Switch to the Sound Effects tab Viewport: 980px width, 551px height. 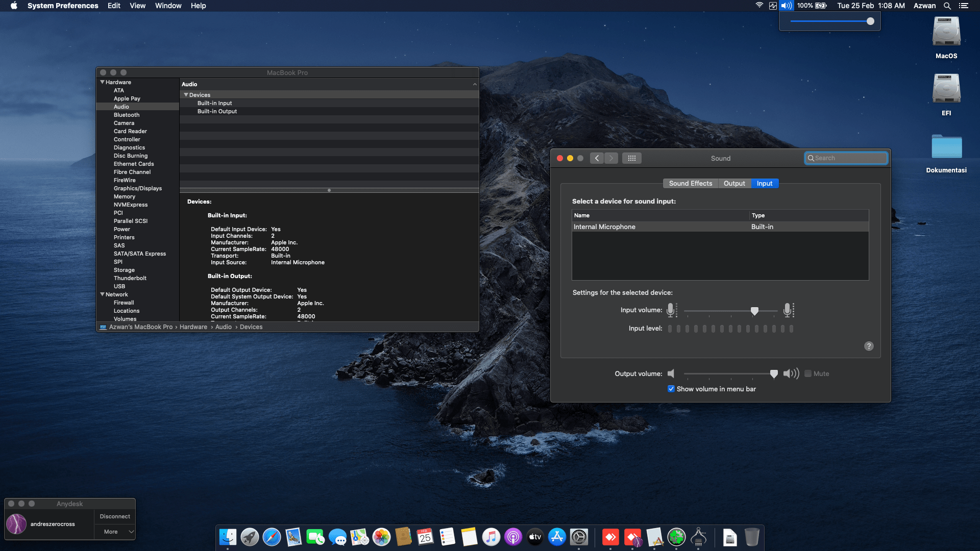point(691,183)
